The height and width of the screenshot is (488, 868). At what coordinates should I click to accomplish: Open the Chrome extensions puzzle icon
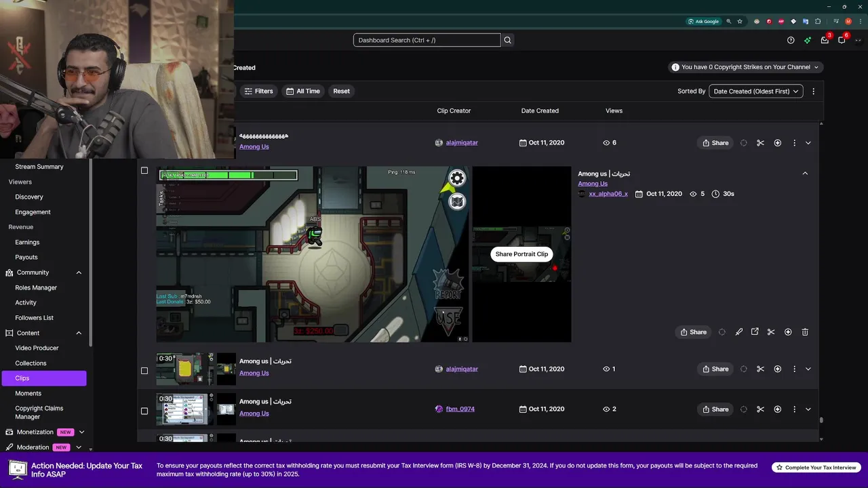click(x=818, y=21)
